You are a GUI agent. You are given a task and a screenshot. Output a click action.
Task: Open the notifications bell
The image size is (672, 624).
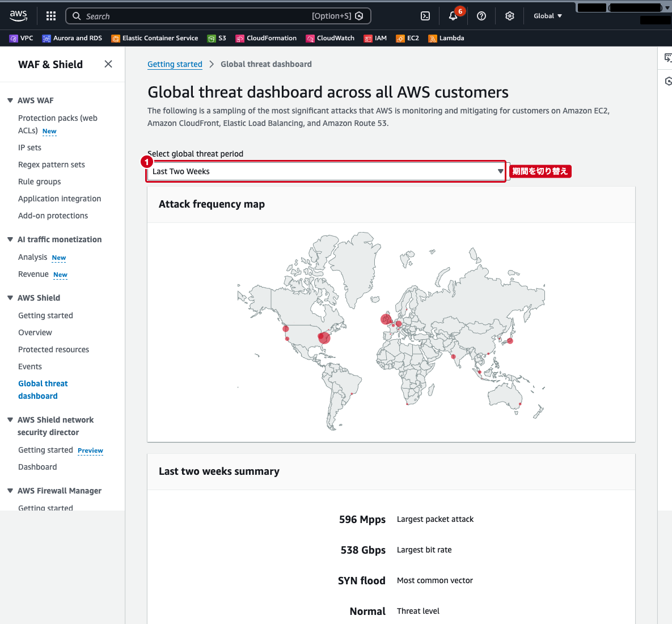click(453, 16)
